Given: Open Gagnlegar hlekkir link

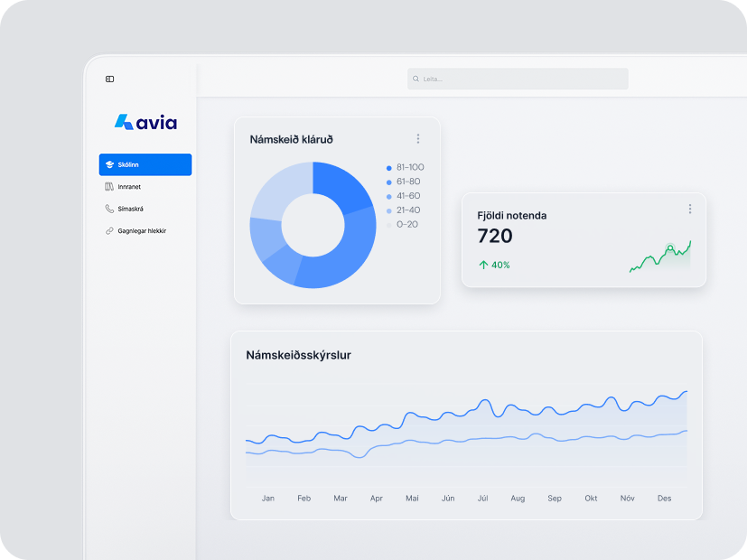Looking at the screenshot, I should click(142, 230).
